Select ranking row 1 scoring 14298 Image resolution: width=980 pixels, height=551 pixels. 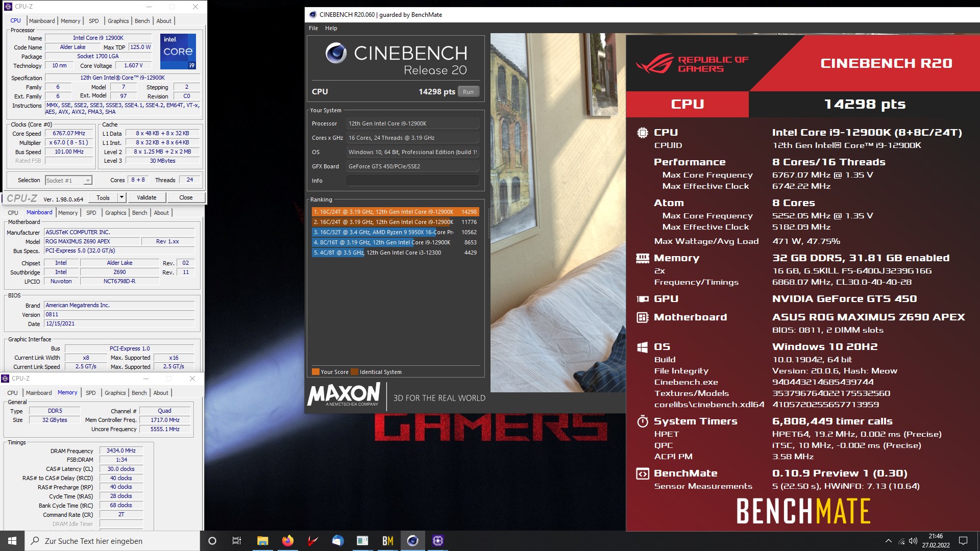click(396, 212)
